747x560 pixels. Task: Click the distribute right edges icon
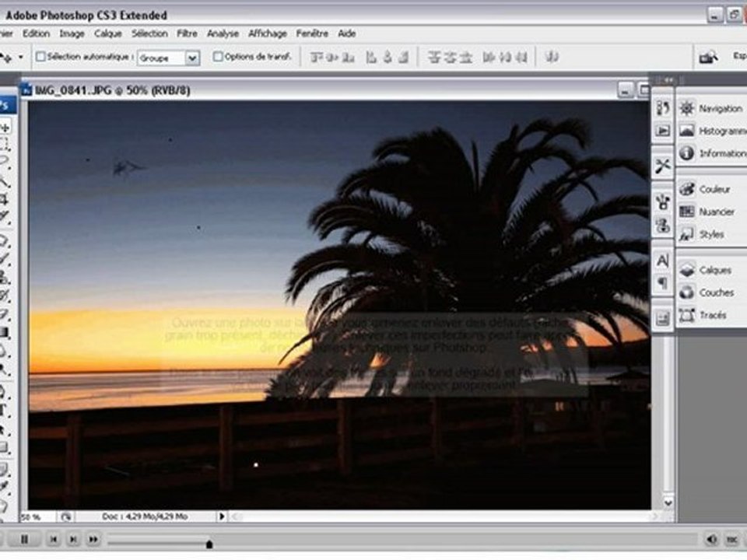click(521, 58)
